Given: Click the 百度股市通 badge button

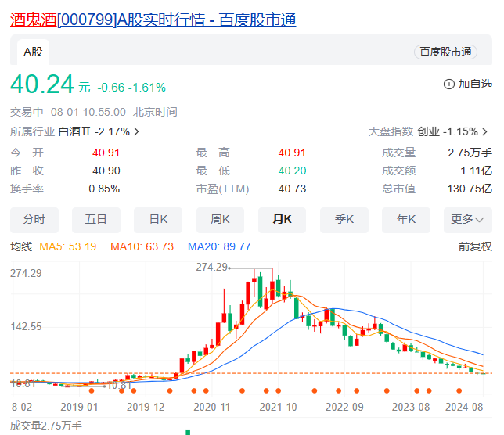Looking at the screenshot, I should pyautogui.click(x=445, y=52).
